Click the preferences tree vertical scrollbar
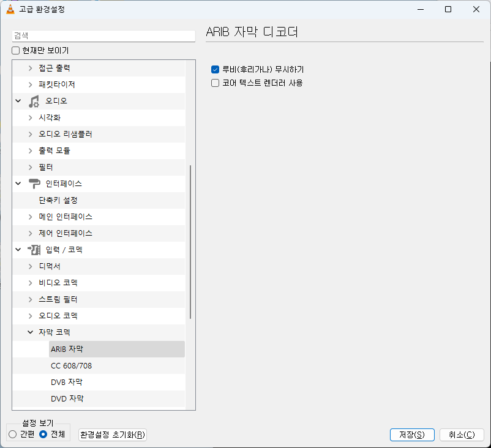The width and height of the screenshot is (491, 448). [190, 242]
